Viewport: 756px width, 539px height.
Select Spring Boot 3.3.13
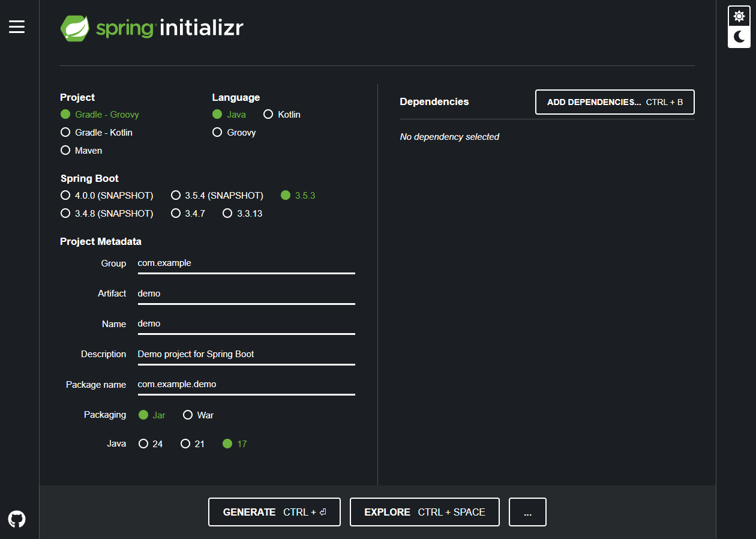242,213
